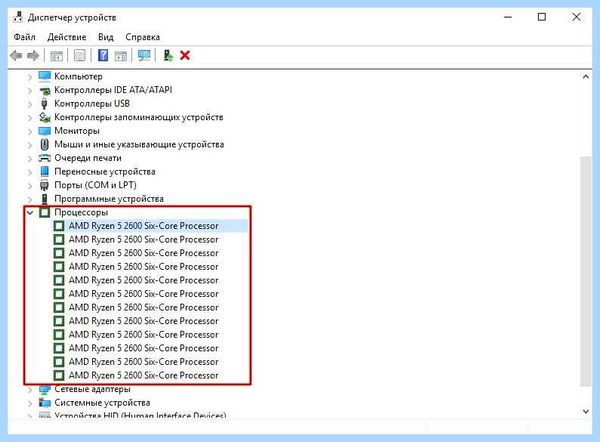Expand the Контроллеры IDE ATA/ATAPI node
600x442 pixels.
click(30, 91)
